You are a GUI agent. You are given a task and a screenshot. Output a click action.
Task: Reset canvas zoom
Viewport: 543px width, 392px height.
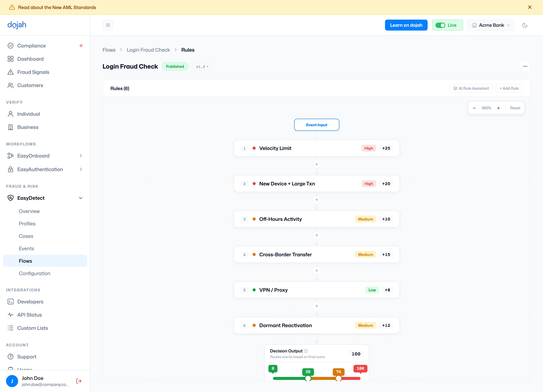click(x=515, y=108)
